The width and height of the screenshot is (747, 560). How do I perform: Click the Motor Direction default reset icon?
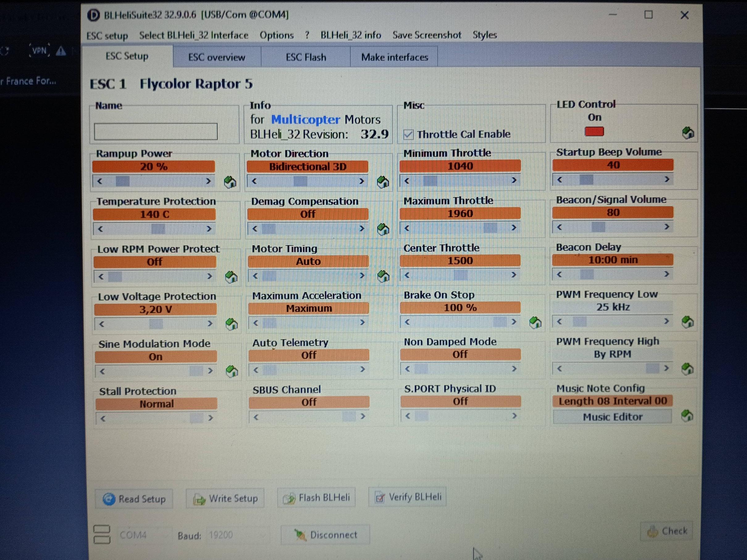pos(383,182)
